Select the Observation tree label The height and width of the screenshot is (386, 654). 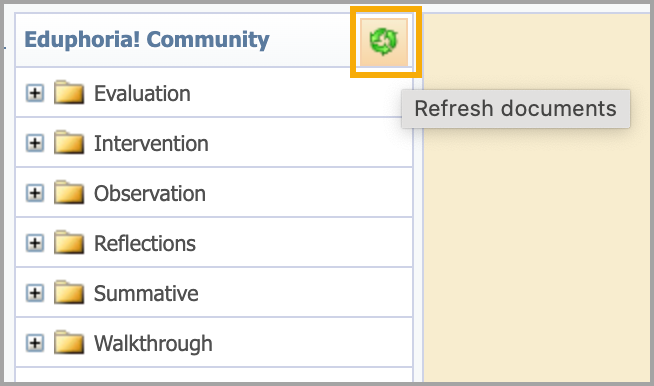tap(150, 194)
